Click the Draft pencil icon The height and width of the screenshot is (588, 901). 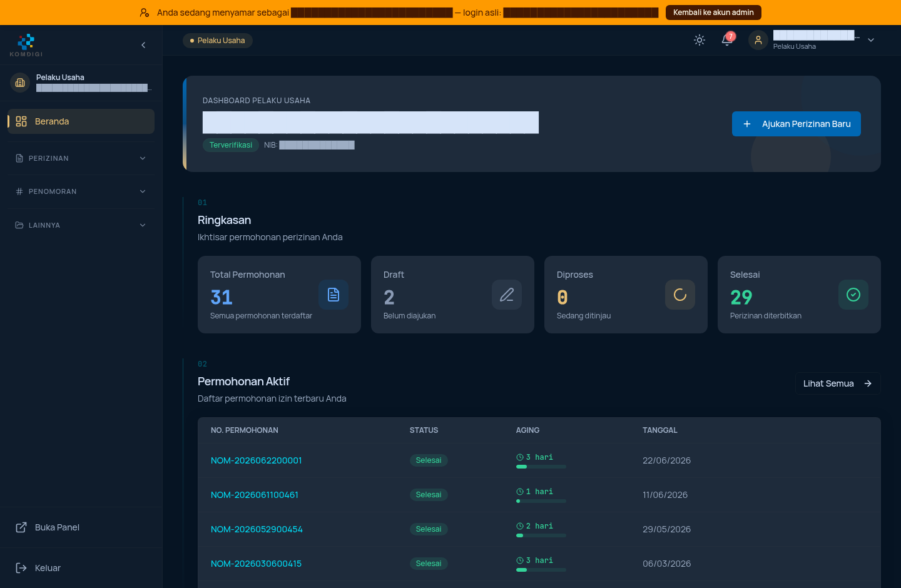(507, 295)
